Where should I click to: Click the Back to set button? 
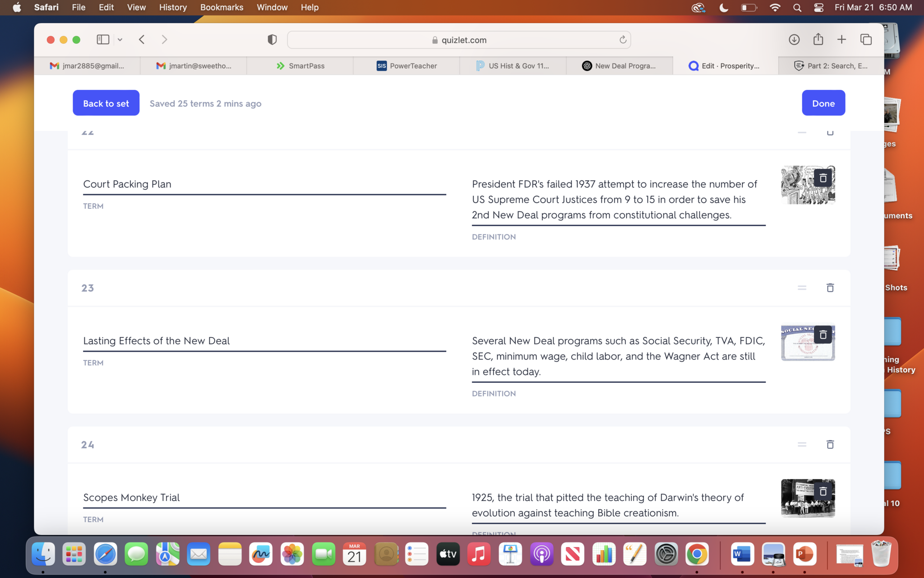click(x=106, y=103)
